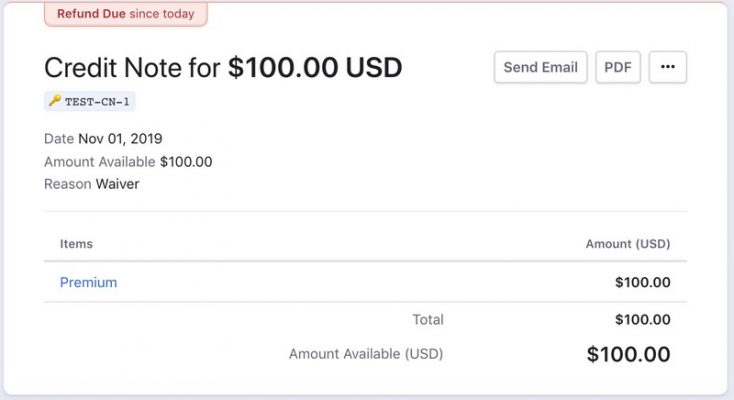This screenshot has width=734, height=400.
Task: Click the Date Nov 01, 2019 text
Action: (103, 139)
